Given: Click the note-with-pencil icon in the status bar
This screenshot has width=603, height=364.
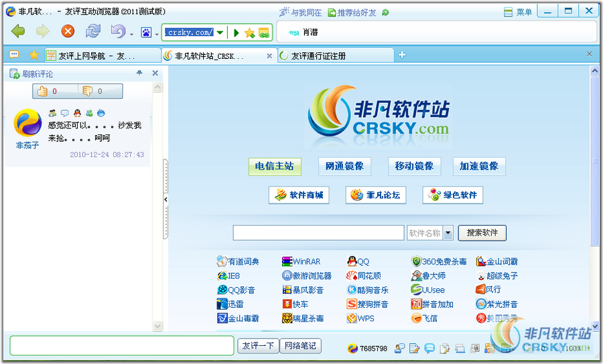Looking at the screenshot, I should (414, 348).
